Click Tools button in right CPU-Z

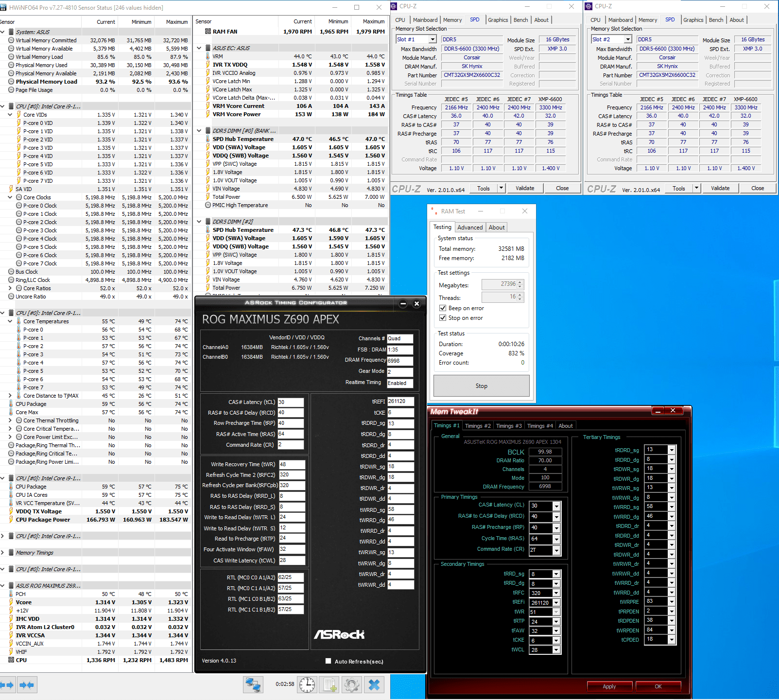(679, 188)
